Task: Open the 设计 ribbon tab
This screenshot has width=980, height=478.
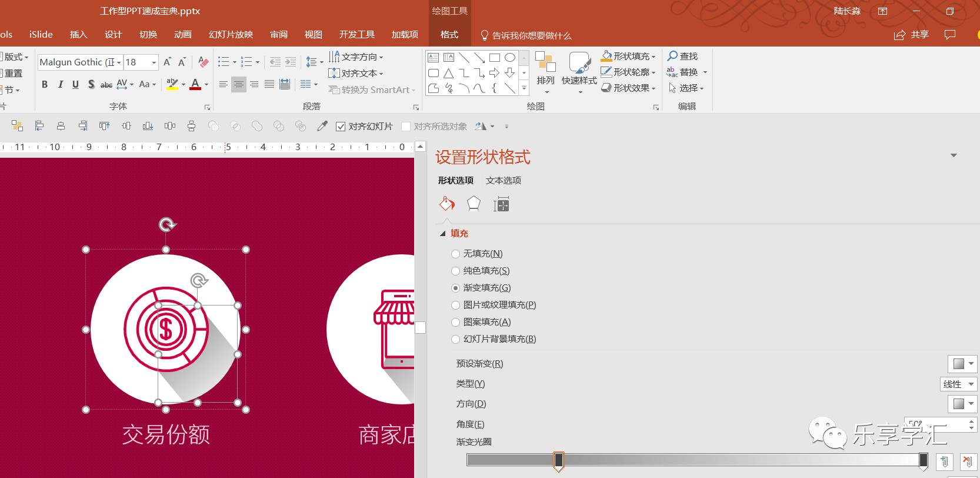Action: click(x=113, y=35)
